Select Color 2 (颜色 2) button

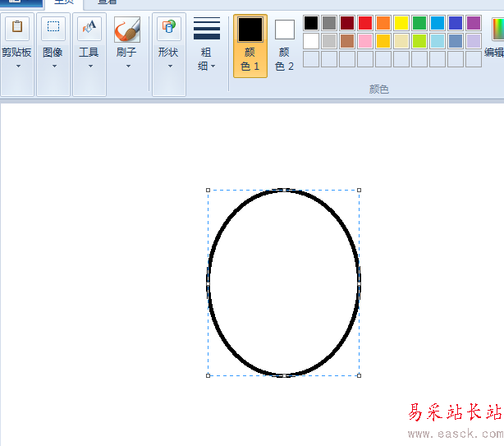(285, 46)
